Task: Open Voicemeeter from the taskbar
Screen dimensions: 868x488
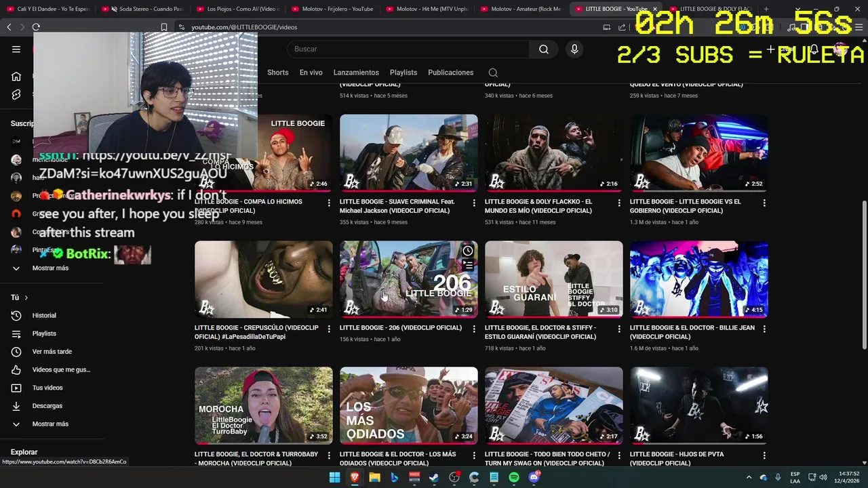Action: tap(414, 478)
